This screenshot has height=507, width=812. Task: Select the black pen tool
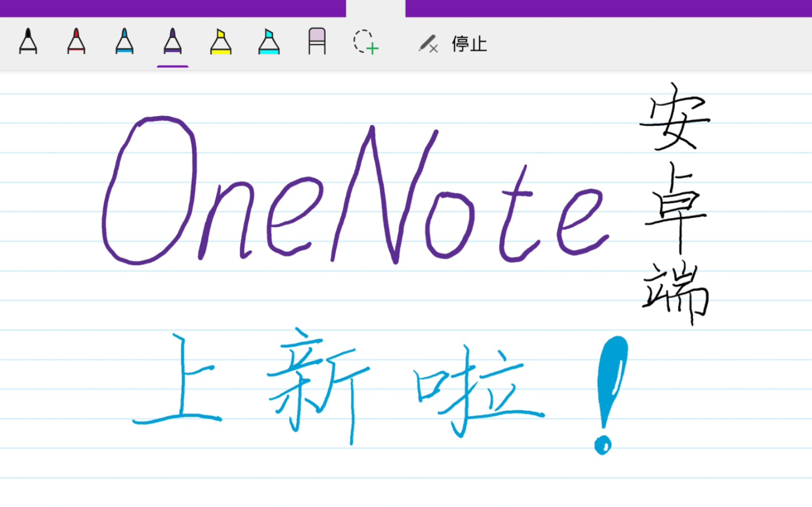(x=28, y=41)
